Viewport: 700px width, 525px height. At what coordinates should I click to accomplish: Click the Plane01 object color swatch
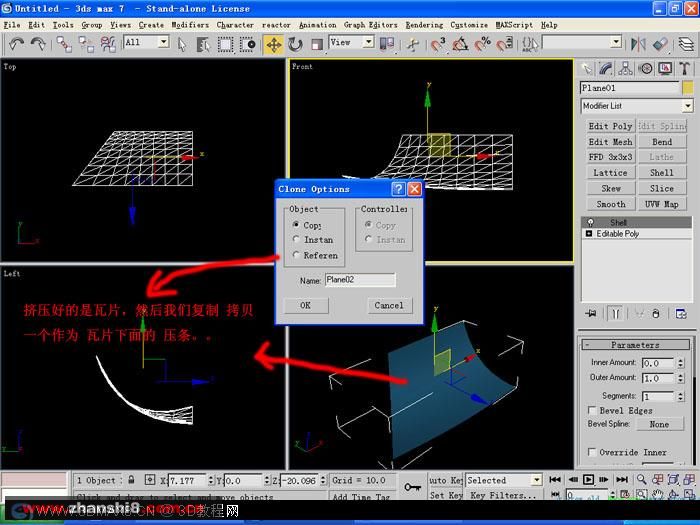[688, 88]
